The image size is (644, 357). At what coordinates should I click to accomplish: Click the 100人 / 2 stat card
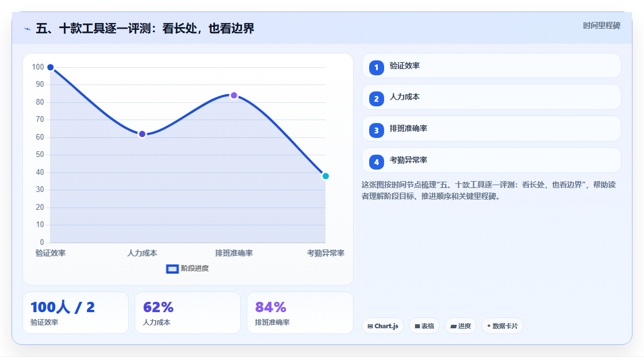75,313
